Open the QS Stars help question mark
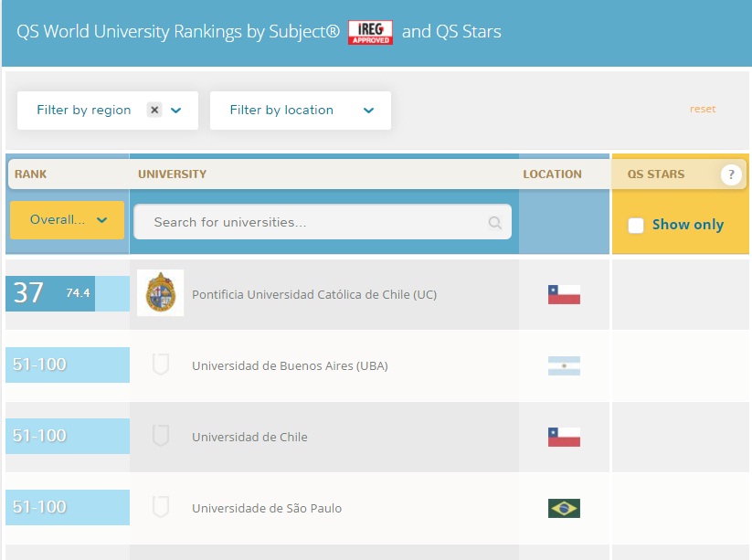Viewport: 752px width, 560px height. [x=731, y=174]
